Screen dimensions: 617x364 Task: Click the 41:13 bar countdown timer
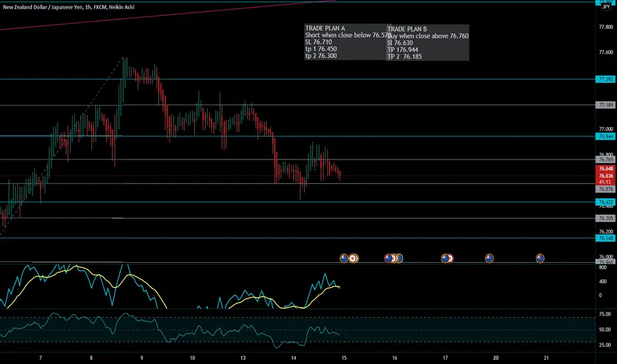(606, 182)
